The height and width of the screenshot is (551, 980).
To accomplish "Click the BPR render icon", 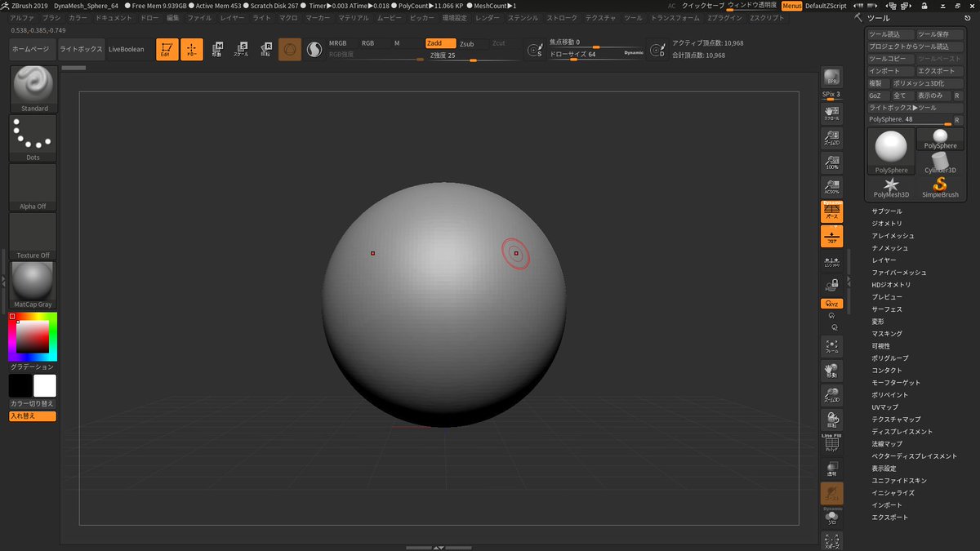I will pos(832,78).
